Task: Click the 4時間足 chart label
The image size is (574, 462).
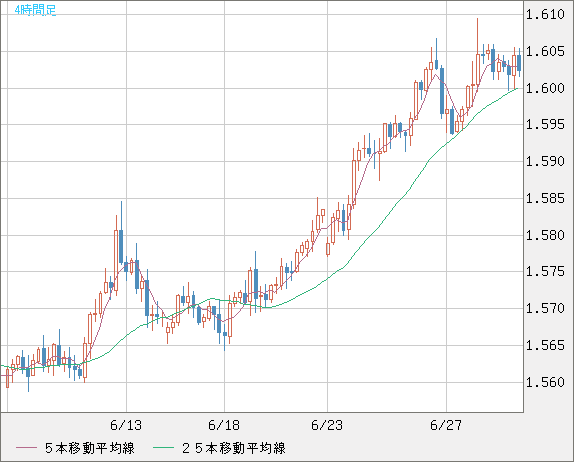Action: point(35,10)
